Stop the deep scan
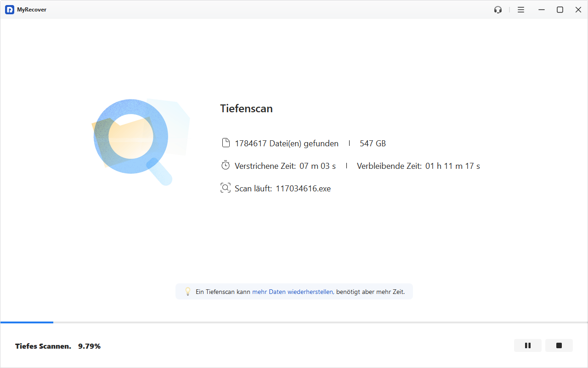 (559, 345)
